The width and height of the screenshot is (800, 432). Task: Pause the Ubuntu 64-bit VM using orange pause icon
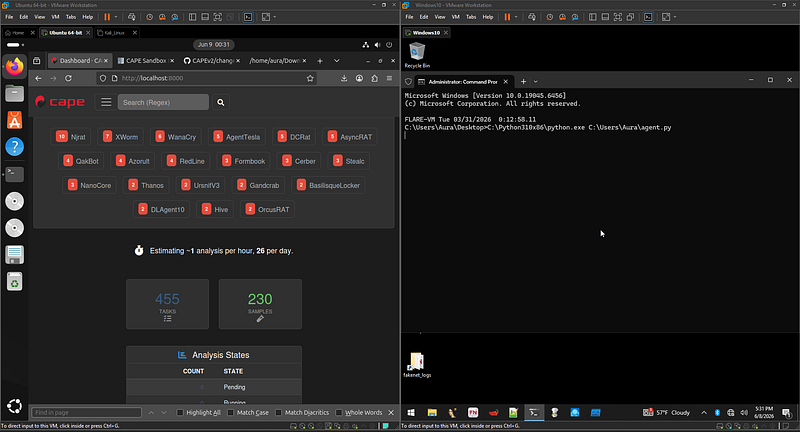(x=107, y=17)
